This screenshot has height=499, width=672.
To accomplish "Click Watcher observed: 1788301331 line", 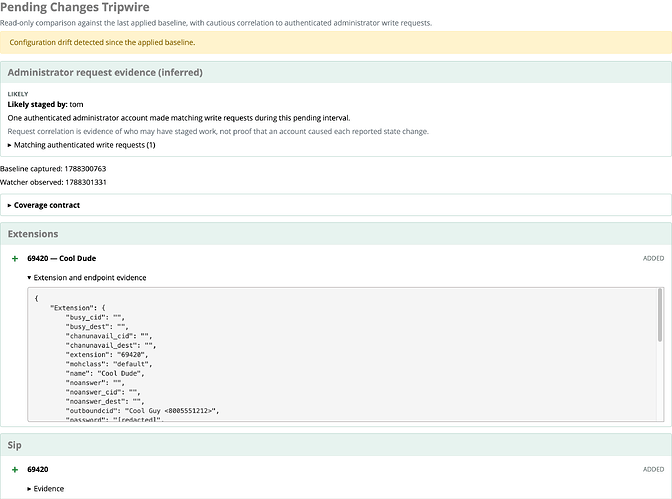I will click(x=53, y=182).
